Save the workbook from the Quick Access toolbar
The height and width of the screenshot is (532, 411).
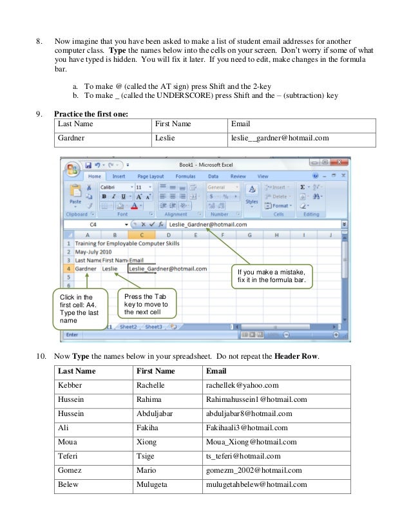coord(88,165)
